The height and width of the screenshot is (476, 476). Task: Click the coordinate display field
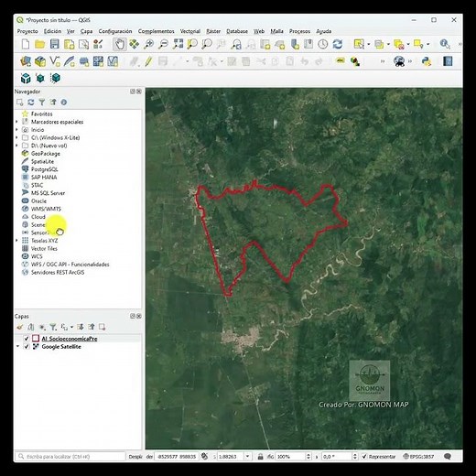(x=177, y=457)
